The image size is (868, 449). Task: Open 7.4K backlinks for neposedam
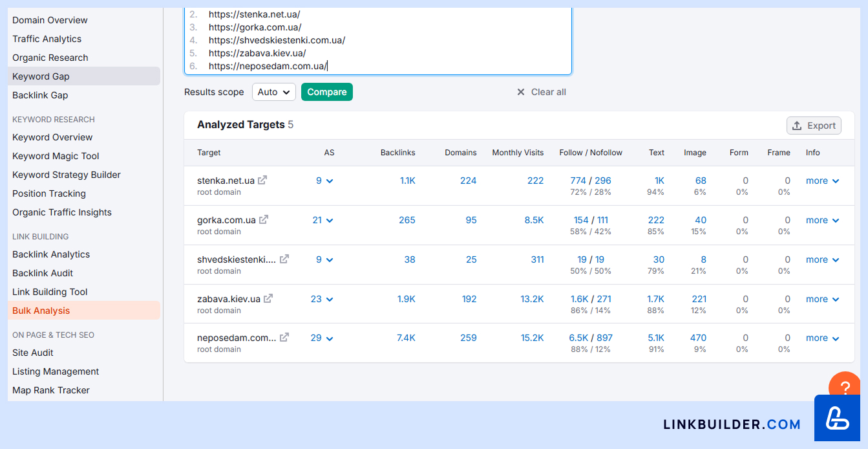point(406,338)
